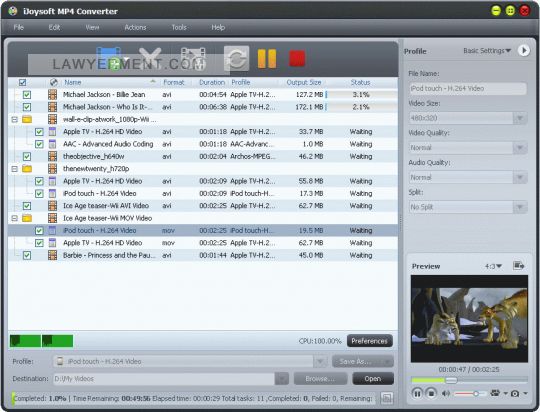Click the first green CPU core graph
Image resolution: width=540 pixels, height=412 pixels.
pyautogui.click(x=25, y=341)
